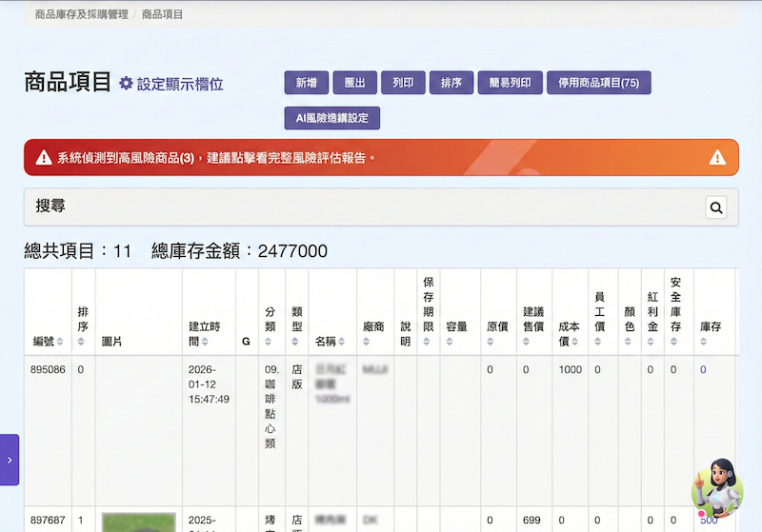Click the 匯出 button
This screenshot has width=762, height=532.
354,83
